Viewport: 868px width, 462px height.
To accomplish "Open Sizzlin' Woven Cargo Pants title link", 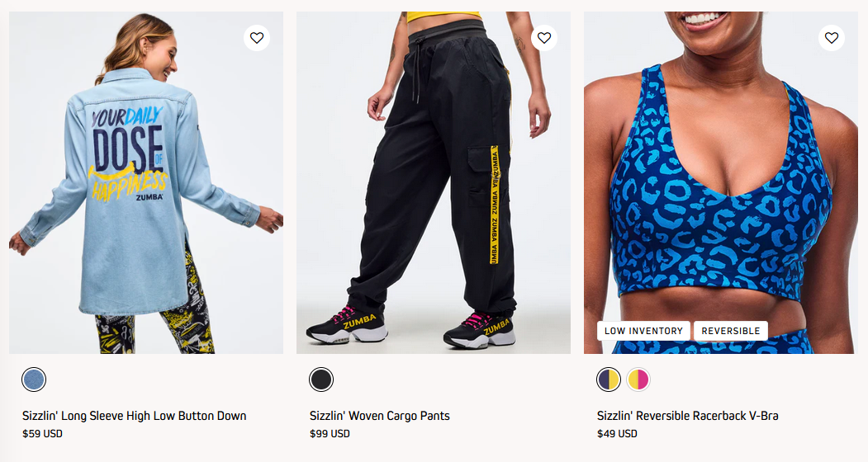I will coord(380,416).
